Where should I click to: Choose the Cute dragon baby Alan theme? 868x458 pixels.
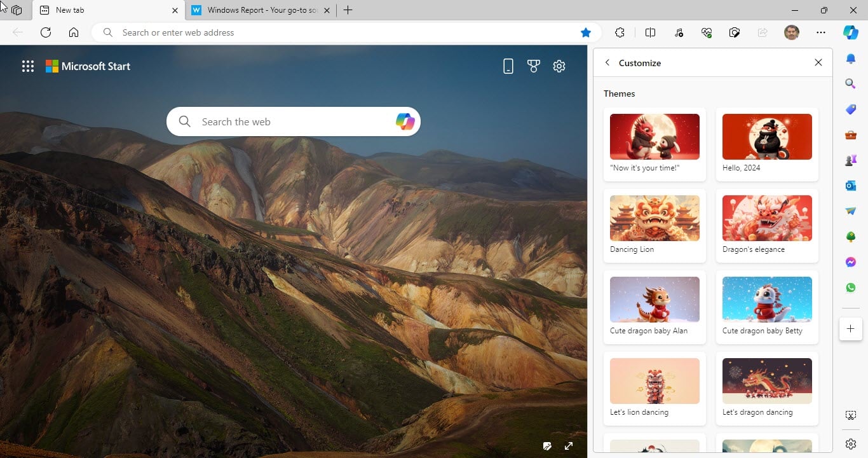(x=654, y=307)
